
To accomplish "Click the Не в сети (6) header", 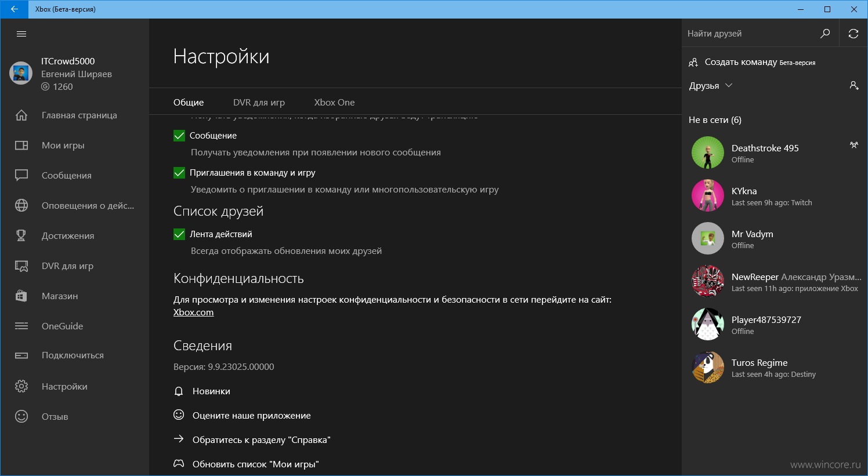I will 715,120.
